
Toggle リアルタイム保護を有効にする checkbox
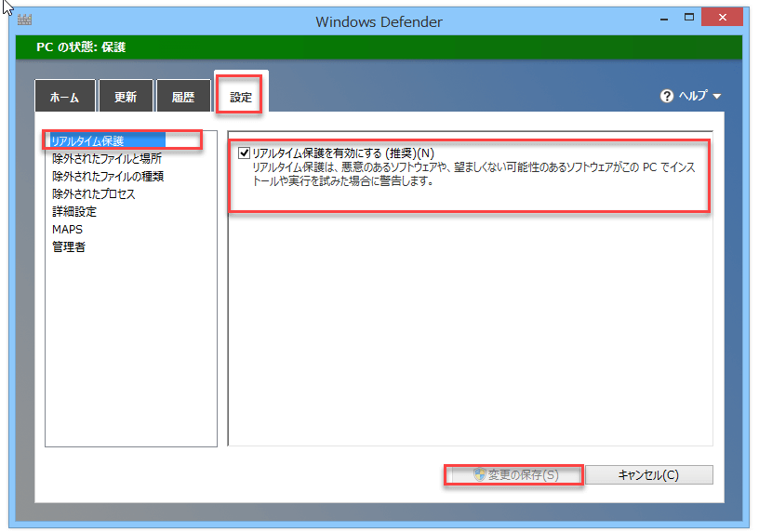pyautogui.click(x=244, y=153)
